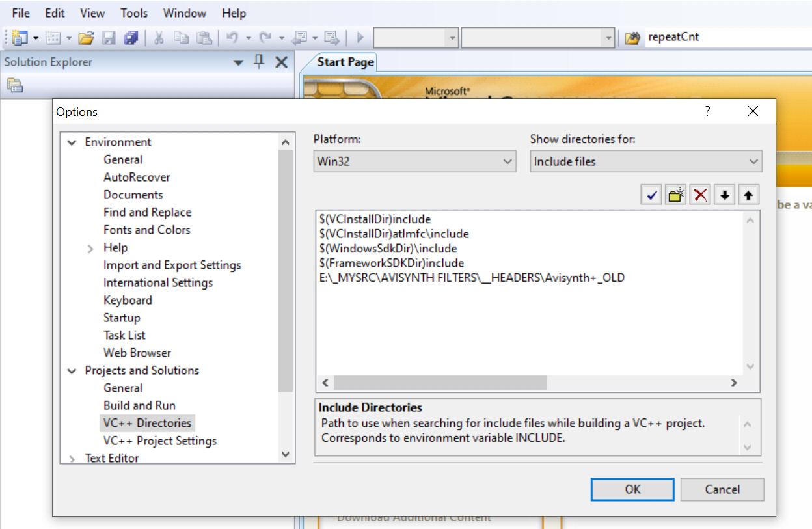The height and width of the screenshot is (529, 812).
Task: Click the Save floppy disk icon
Action: point(109,38)
